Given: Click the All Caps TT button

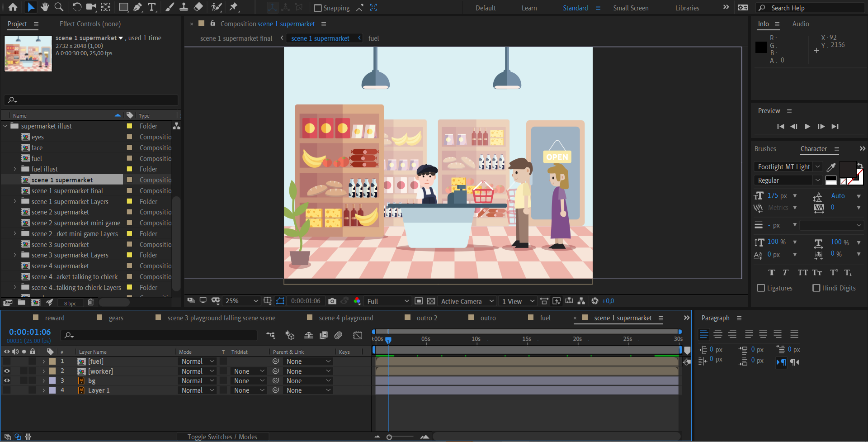Looking at the screenshot, I should click(x=802, y=272).
